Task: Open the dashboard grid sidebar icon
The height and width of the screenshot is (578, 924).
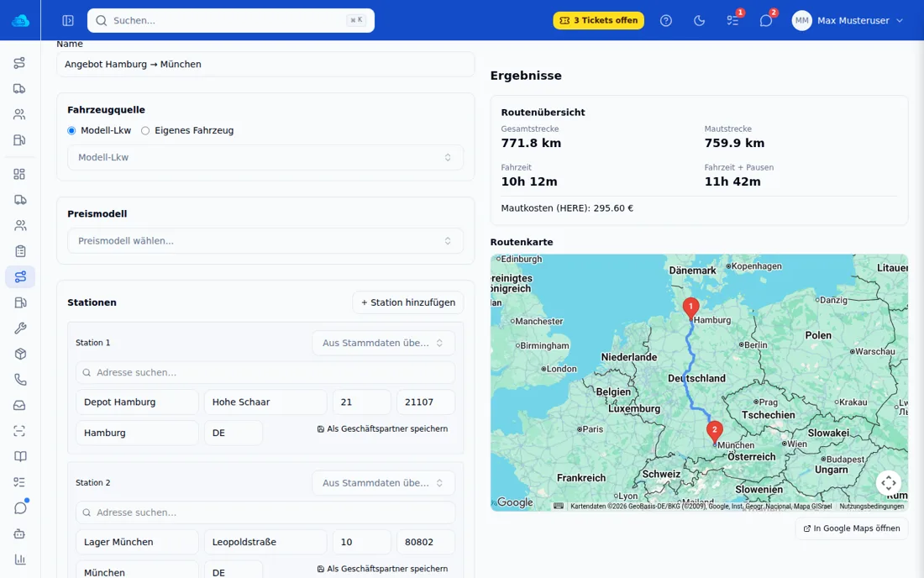Action: 20,174
